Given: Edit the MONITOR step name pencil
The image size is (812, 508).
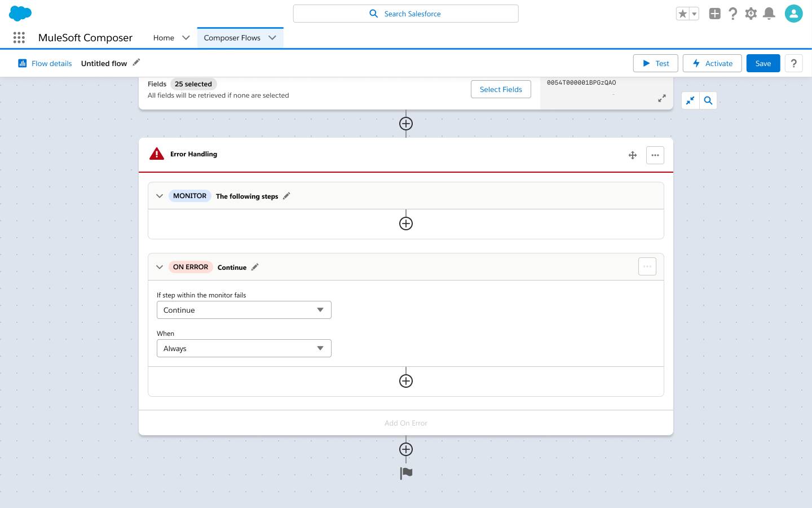Looking at the screenshot, I should [286, 196].
